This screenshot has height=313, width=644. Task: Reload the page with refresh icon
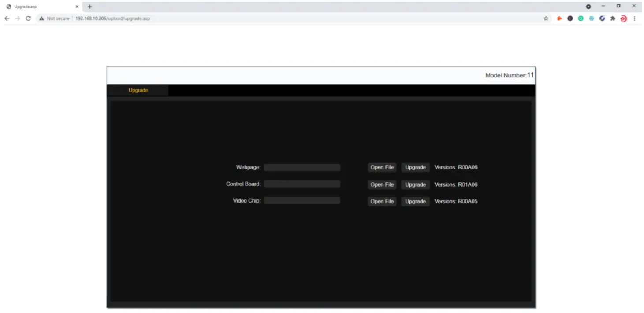tap(28, 18)
